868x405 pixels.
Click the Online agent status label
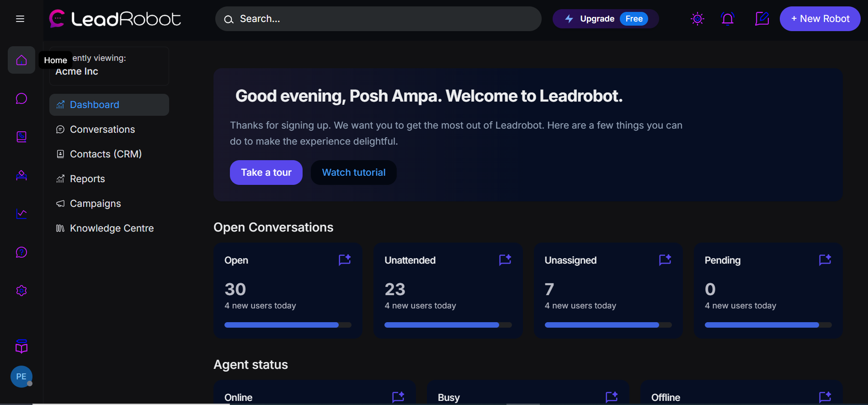[x=238, y=397]
